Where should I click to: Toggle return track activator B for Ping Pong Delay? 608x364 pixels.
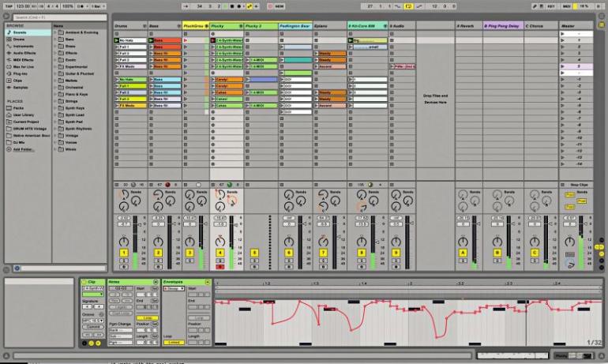click(497, 253)
